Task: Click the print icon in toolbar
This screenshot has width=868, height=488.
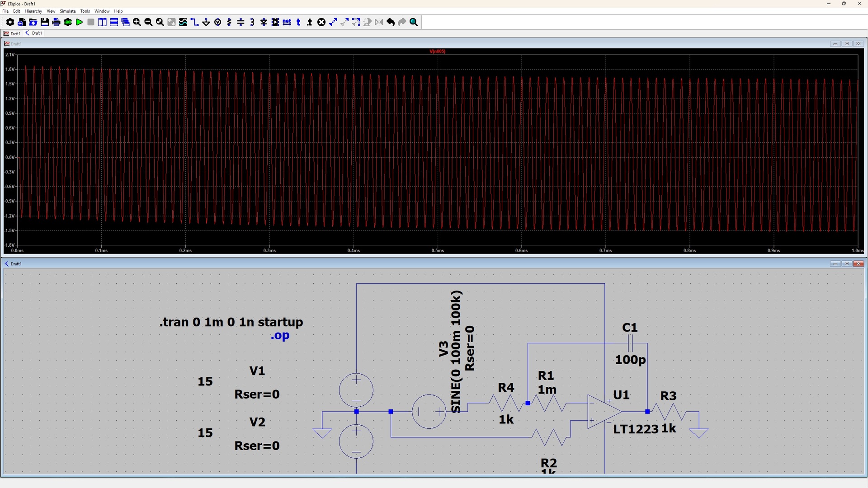Action: (56, 22)
